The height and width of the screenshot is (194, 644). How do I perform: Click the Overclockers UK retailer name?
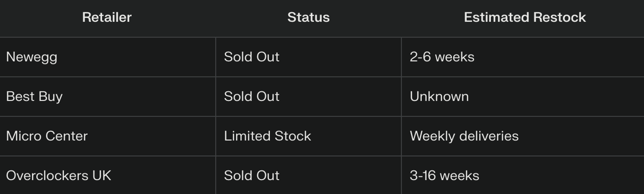(x=59, y=176)
